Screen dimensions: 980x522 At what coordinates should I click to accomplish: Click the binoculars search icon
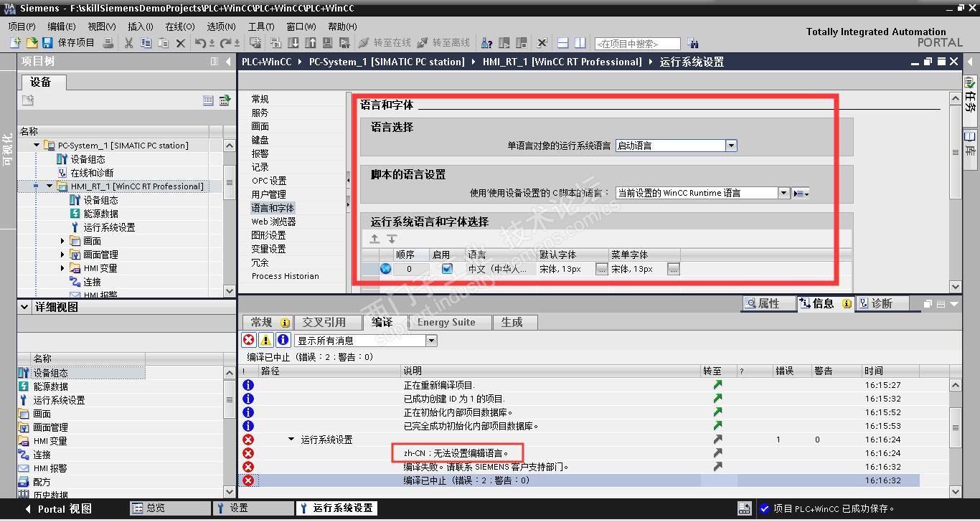coord(692,43)
